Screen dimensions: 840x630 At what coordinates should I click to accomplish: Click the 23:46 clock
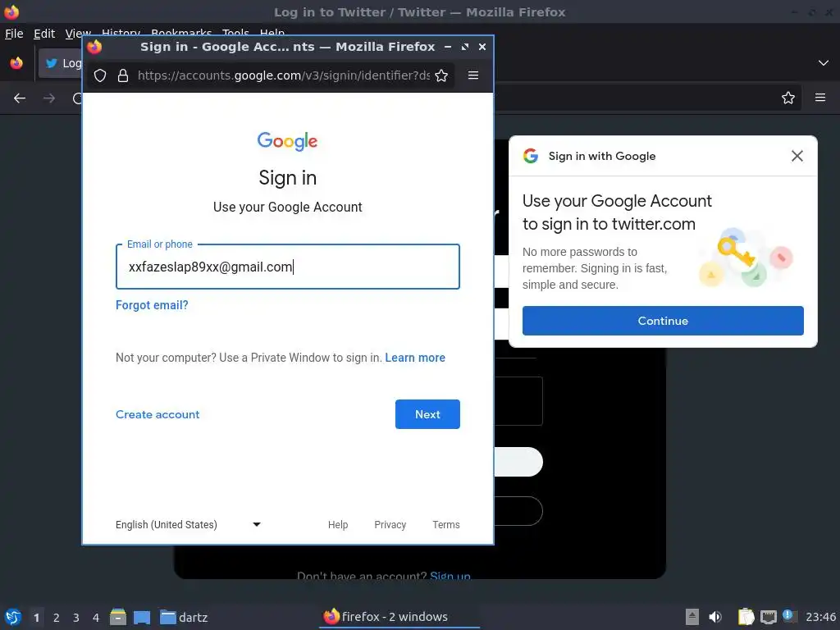coord(820,617)
